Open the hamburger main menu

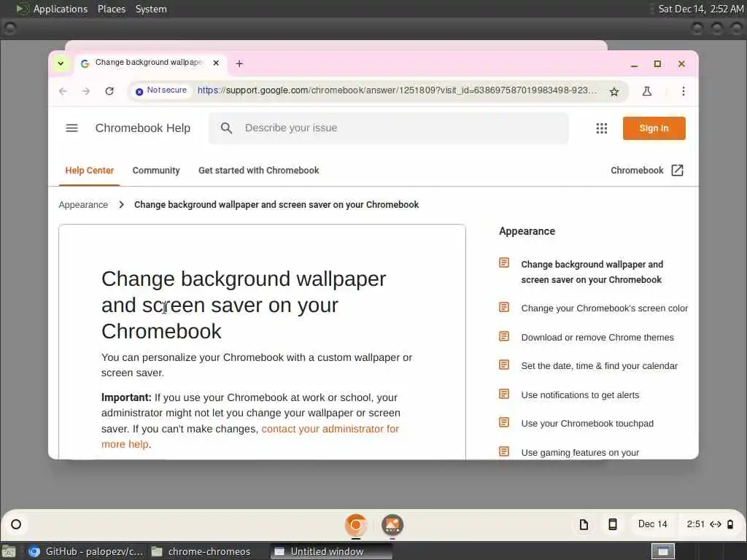tap(71, 128)
